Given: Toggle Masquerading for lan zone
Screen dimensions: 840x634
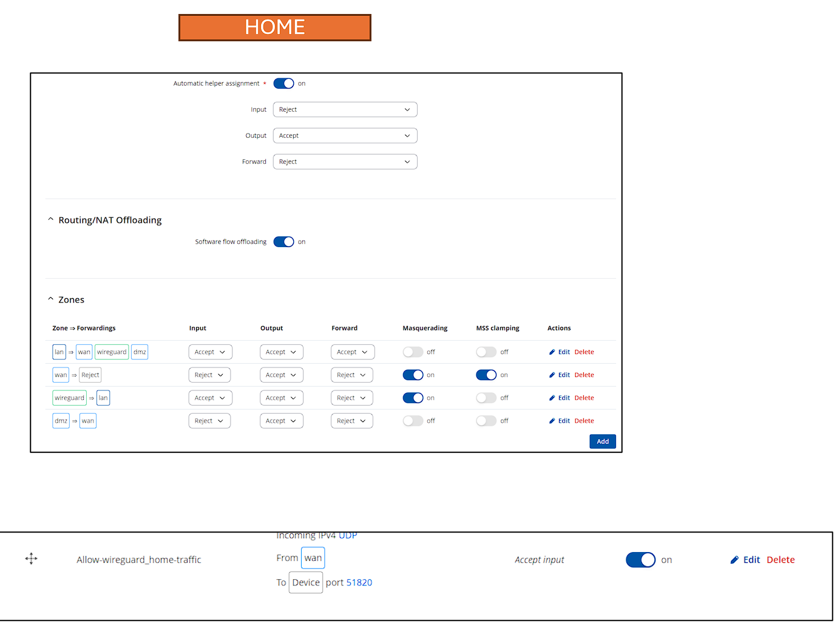Looking at the screenshot, I should coord(413,352).
